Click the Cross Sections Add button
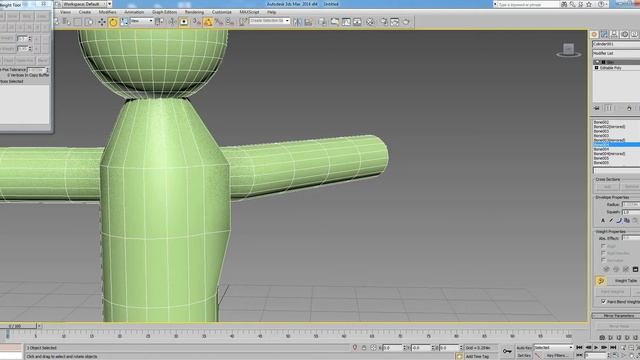 [x=607, y=187]
